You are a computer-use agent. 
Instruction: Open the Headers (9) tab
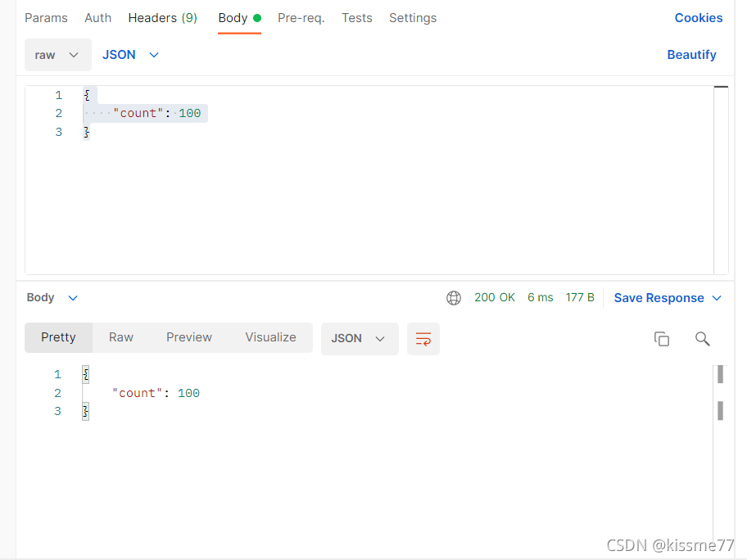[x=162, y=18]
